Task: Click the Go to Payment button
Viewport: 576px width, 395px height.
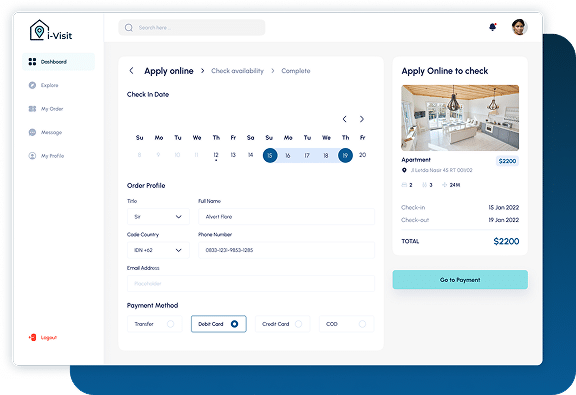Action: point(460,280)
